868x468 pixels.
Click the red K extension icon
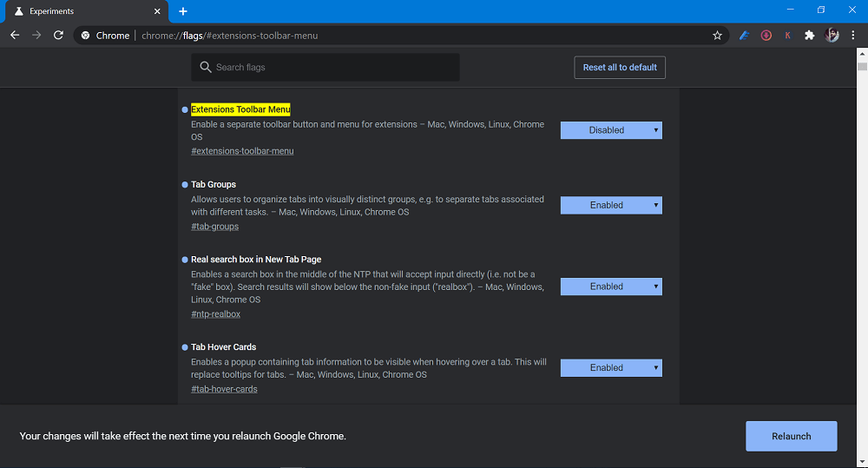[x=788, y=36]
